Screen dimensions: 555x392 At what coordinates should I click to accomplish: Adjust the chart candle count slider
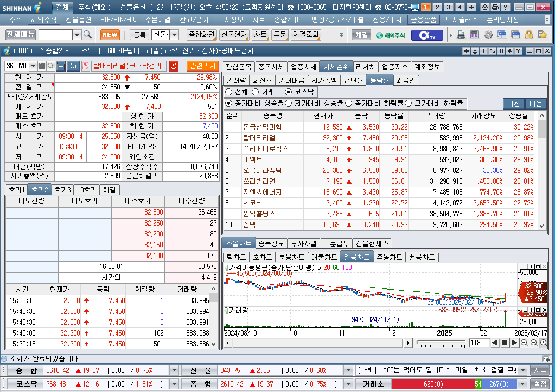[x=441, y=343]
